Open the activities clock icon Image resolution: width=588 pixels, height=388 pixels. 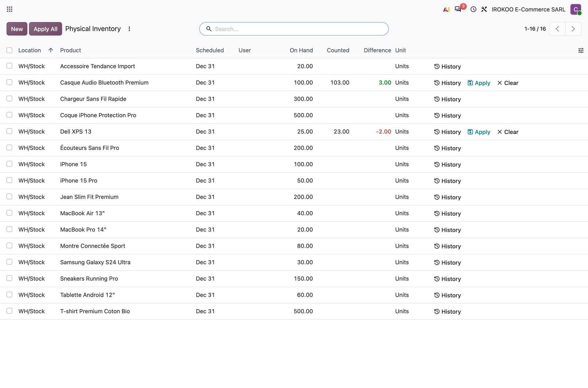coord(473,9)
